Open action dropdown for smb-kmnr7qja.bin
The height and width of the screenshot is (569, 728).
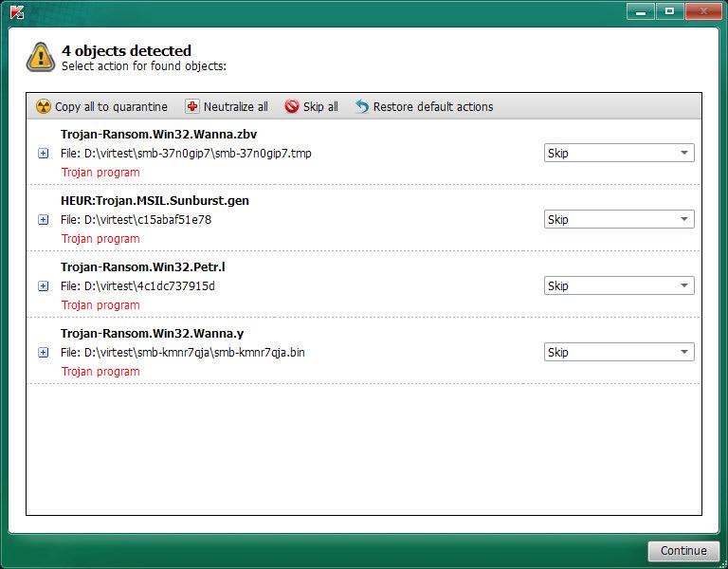[x=619, y=352]
